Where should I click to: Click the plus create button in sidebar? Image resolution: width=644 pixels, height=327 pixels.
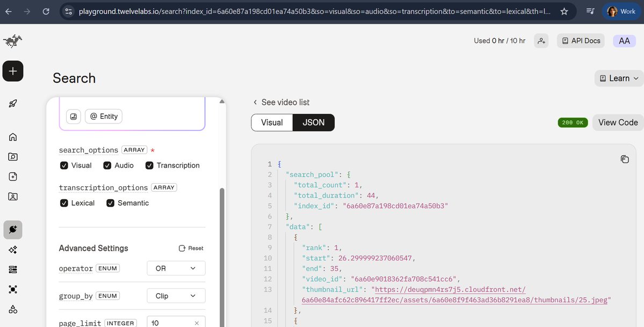tap(13, 71)
